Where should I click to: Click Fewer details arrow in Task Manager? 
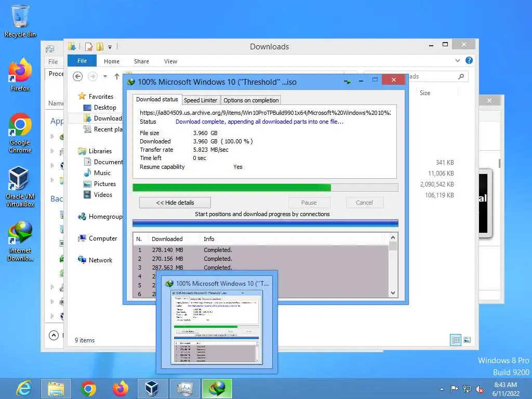(x=54, y=335)
